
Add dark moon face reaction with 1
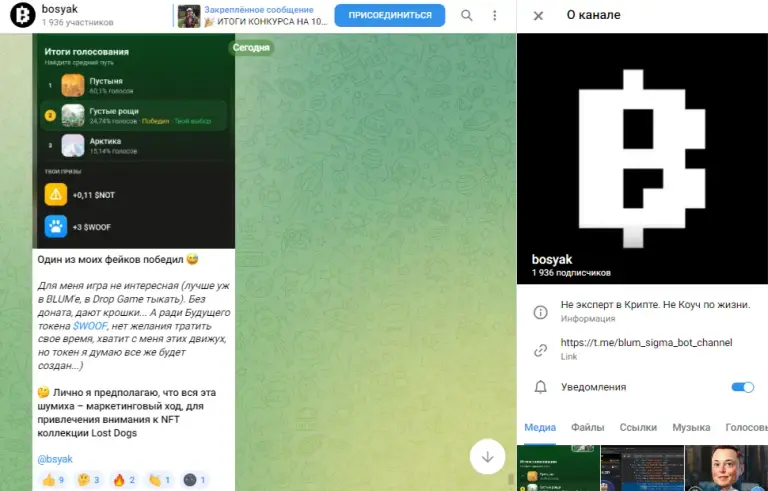click(195, 480)
